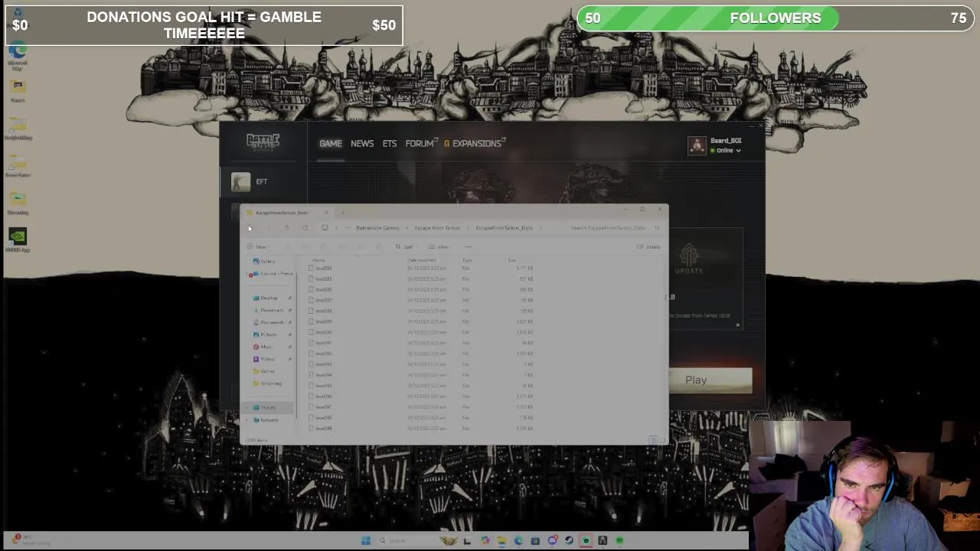Sort by the Size column header
This screenshot has height=551, width=980.
tap(511, 260)
